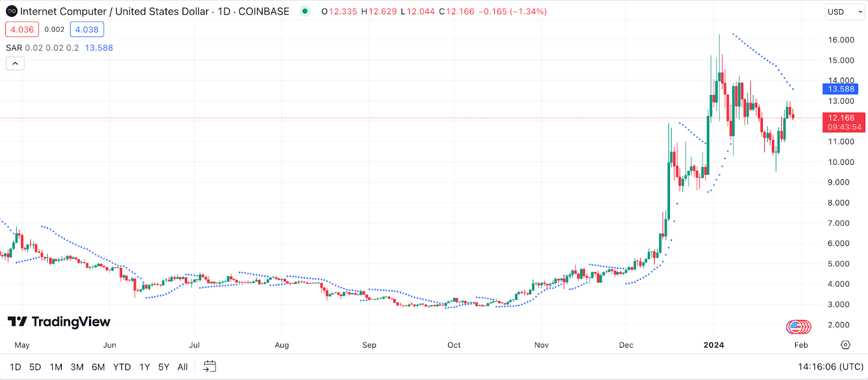
Task: Click the SAR value 13.588 in legend
Action: click(99, 48)
